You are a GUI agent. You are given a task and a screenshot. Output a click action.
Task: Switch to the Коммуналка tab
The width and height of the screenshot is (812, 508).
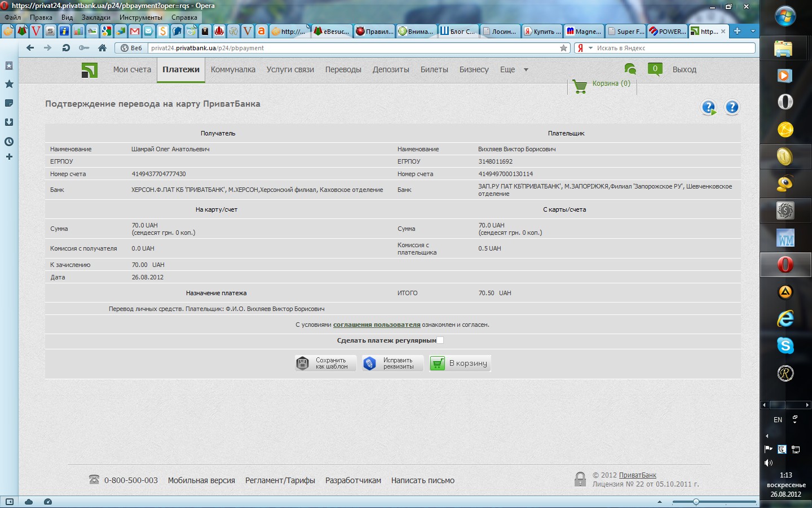point(233,70)
